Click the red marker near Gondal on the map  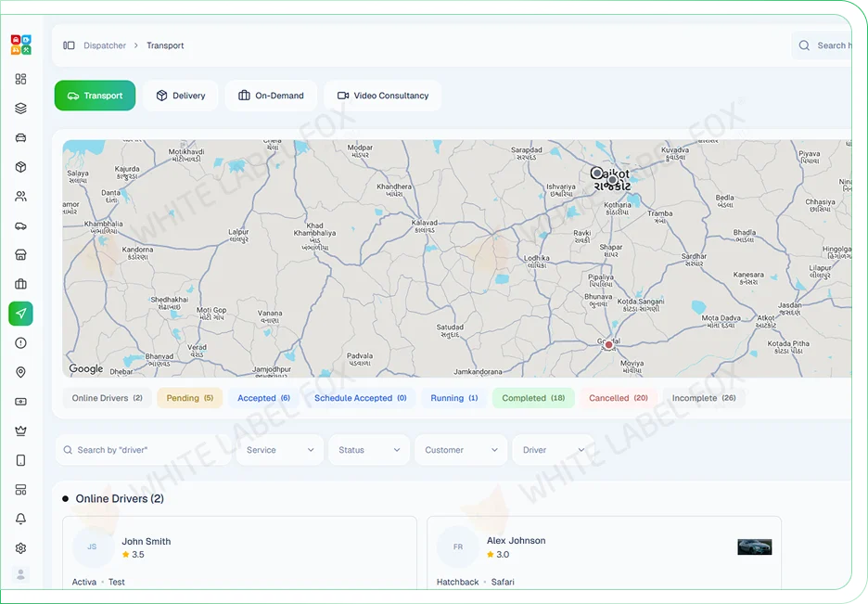[x=609, y=344]
